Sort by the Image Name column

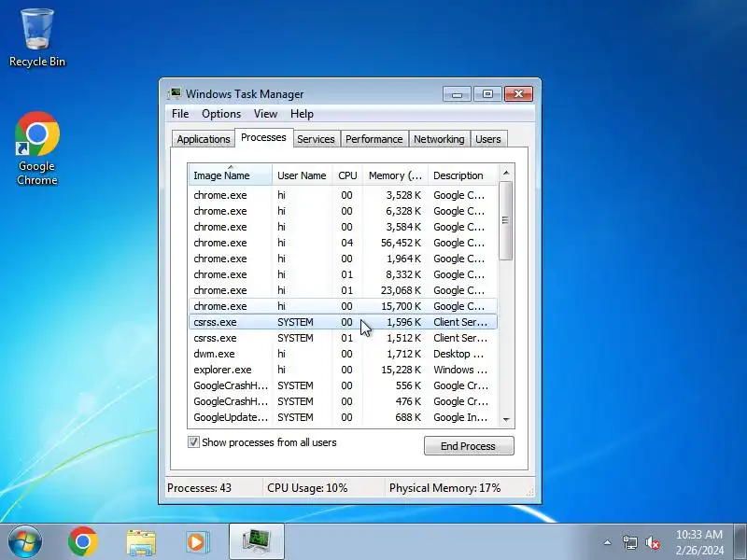230,175
